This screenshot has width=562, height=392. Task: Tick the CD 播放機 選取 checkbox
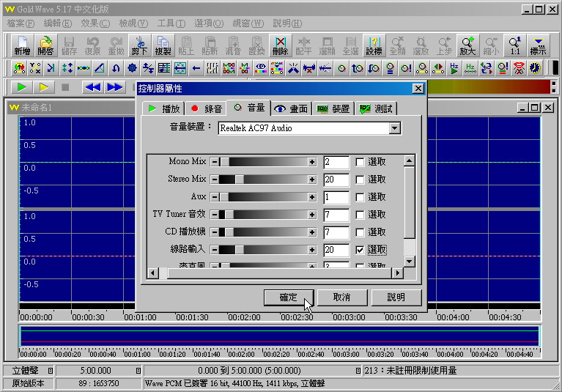click(x=360, y=232)
